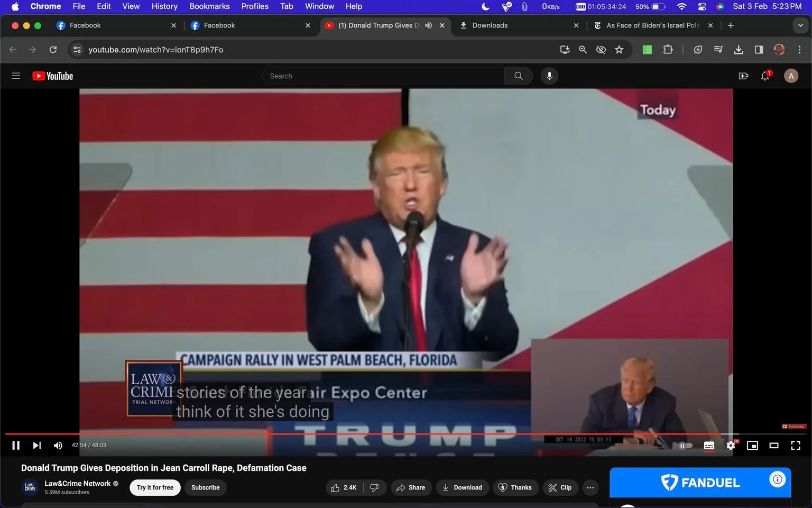This screenshot has height=508, width=812.
Task: Click the YouTube Create video icon
Action: (743, 76)
